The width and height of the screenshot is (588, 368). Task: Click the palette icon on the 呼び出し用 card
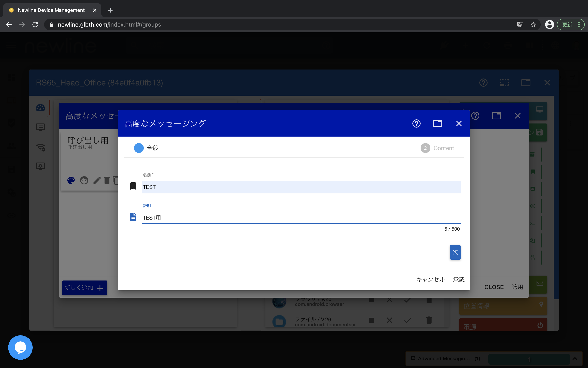pos(71,180)
